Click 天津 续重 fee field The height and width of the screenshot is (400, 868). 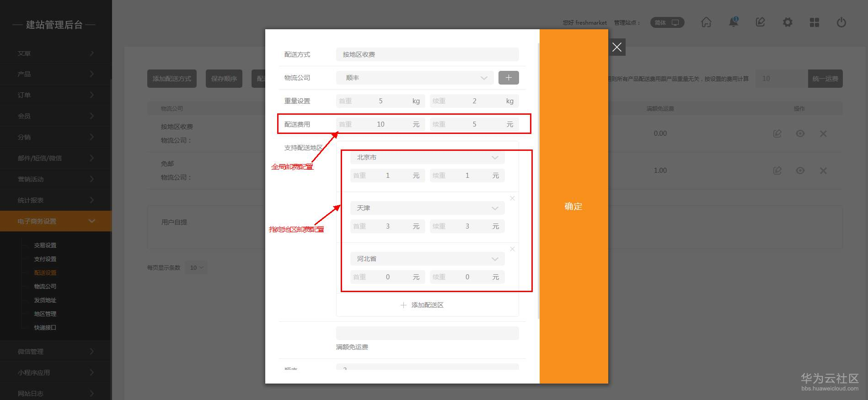(467, 226)
